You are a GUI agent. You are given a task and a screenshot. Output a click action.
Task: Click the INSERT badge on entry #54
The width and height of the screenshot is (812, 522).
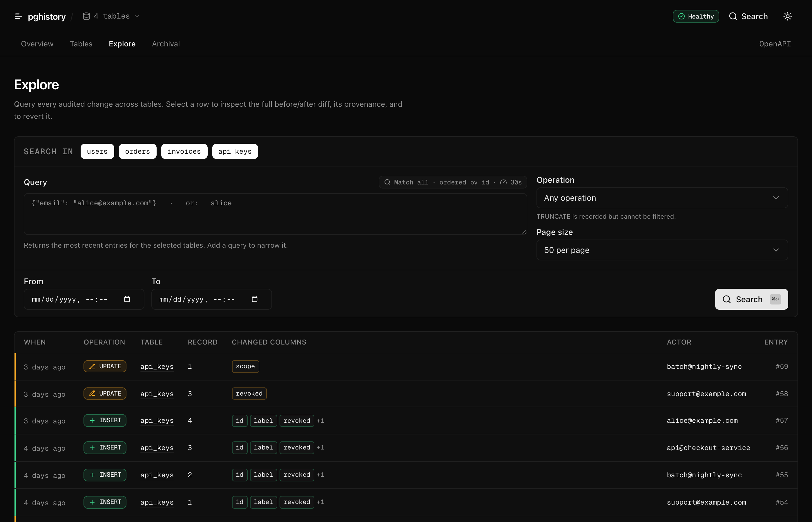tap(105, 502)
